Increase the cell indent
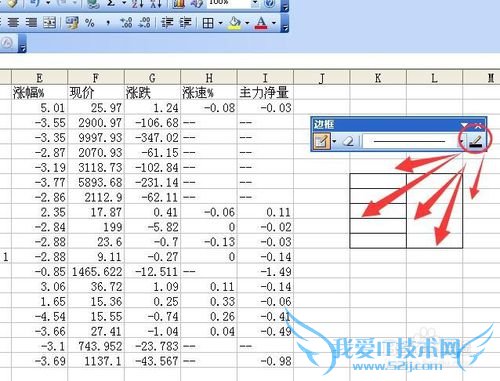500x381 pixels. [x=185, y=23]
